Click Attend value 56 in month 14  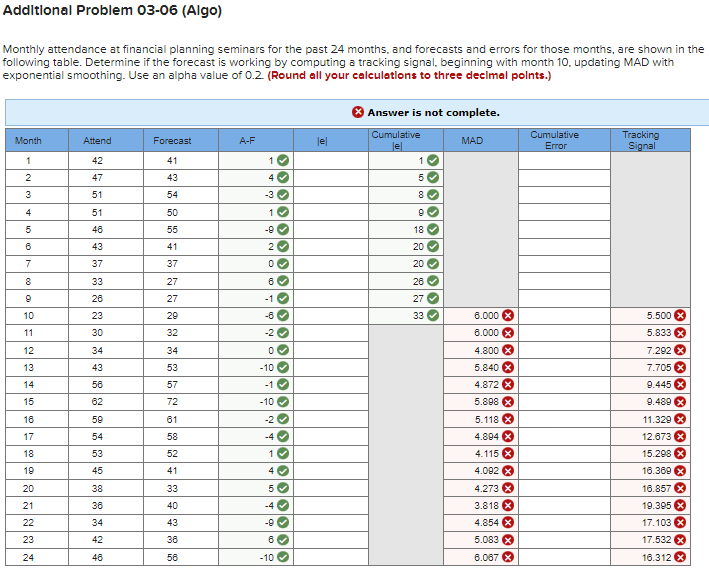[97, 385]
